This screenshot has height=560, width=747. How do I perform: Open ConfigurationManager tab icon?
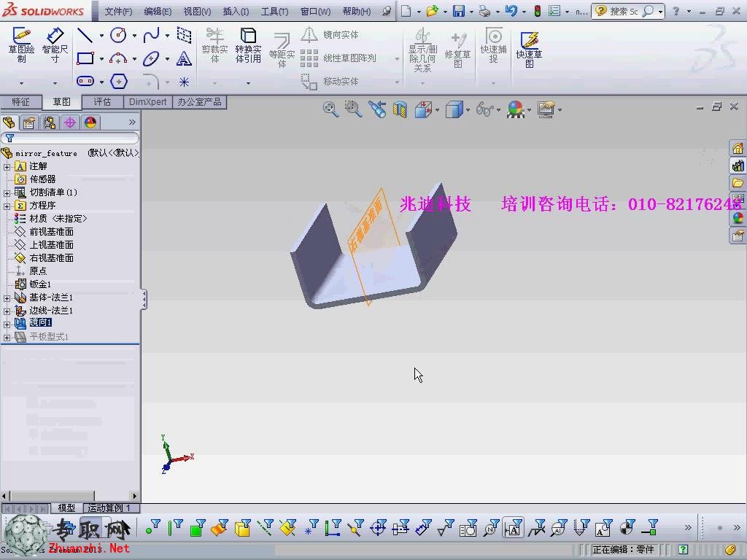pyautogui.click(x=50, y=122)
